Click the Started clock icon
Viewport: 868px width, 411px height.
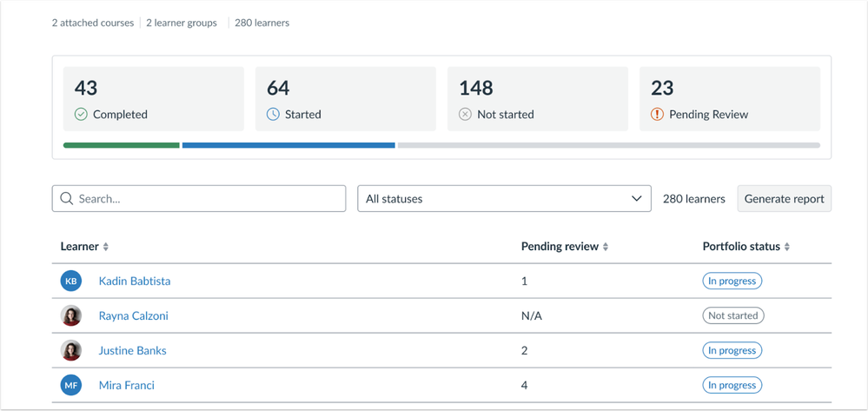[273, 114]
